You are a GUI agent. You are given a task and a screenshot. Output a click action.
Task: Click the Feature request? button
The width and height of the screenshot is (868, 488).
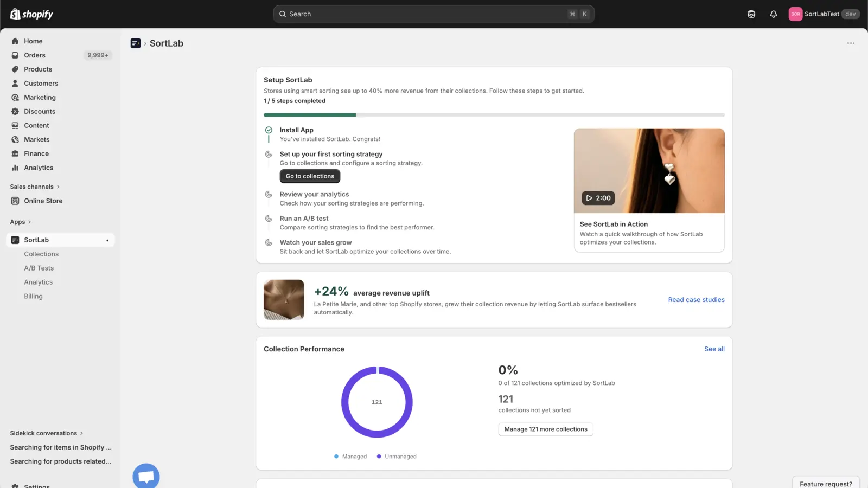point(826,484)
